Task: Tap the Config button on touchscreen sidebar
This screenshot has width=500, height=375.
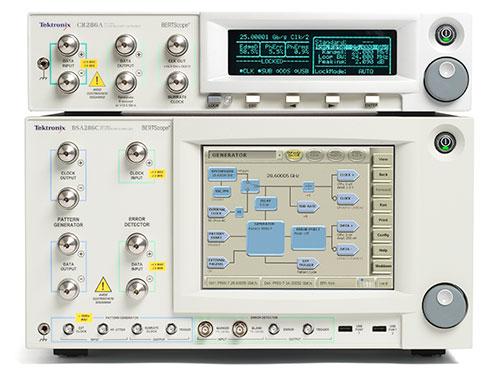Action: pyautogui.click(x=383, y=235)
